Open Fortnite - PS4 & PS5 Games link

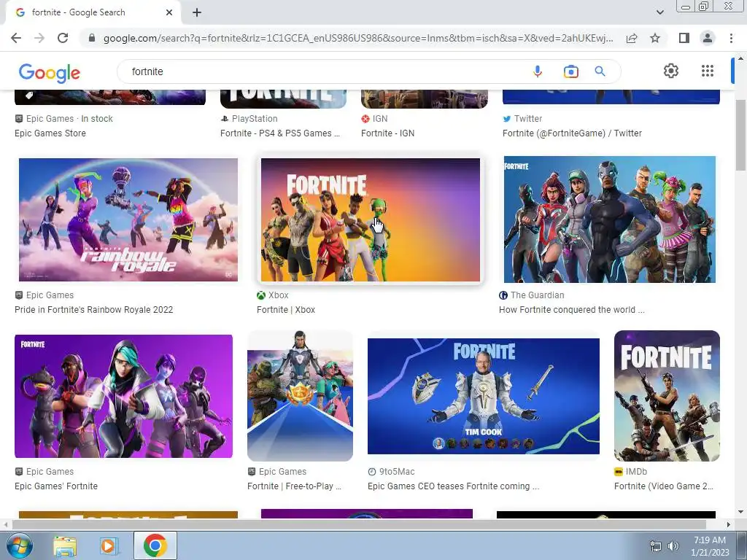coord(280,133)
